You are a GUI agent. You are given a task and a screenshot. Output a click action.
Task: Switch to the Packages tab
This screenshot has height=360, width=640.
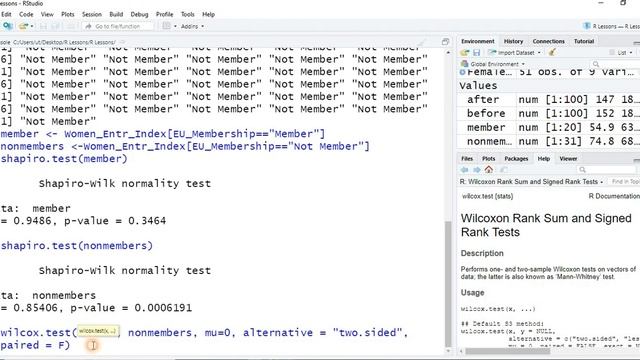(516, 159)
